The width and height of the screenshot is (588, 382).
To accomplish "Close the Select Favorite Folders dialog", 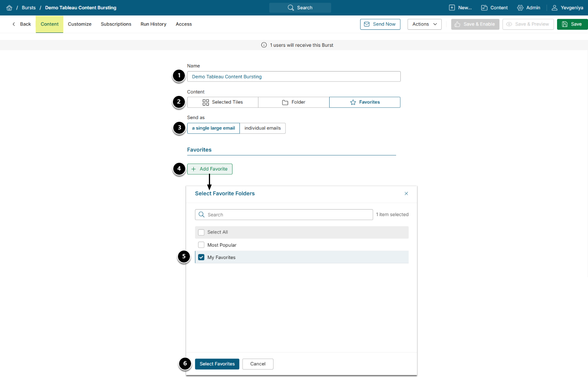I will (406, 193).
